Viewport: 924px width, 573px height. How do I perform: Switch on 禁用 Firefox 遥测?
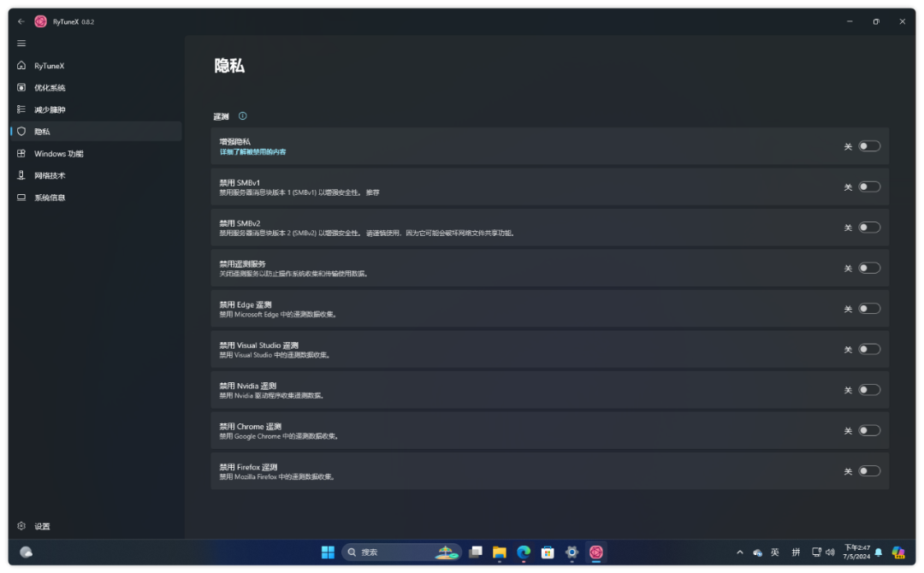point(869,471)
